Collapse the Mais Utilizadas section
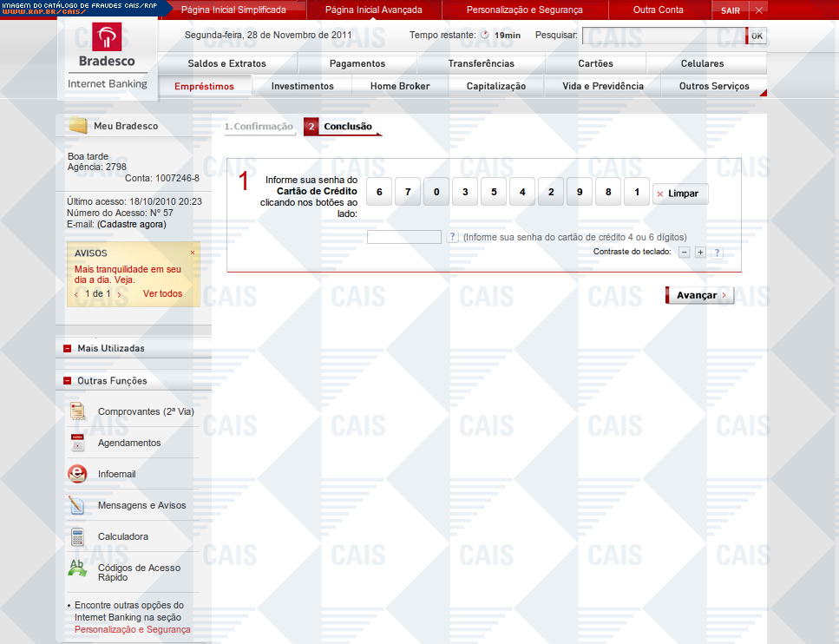 coord(67,349)
